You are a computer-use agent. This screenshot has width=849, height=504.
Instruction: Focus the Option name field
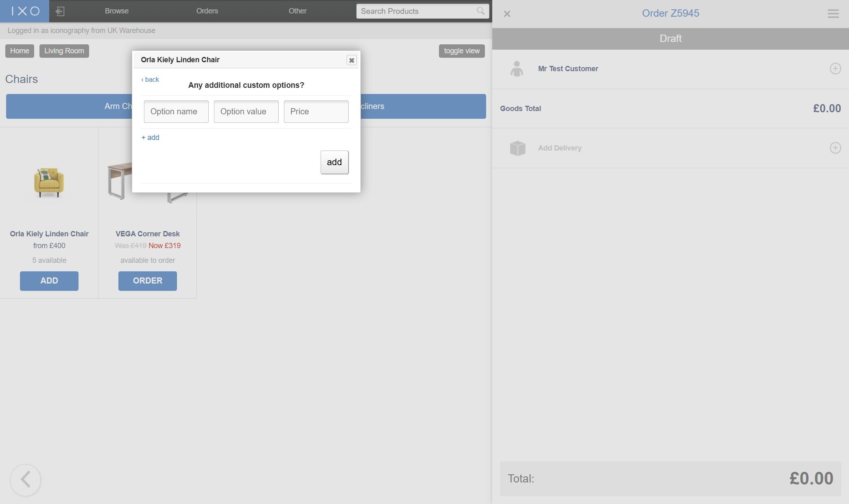click(176, 111)
